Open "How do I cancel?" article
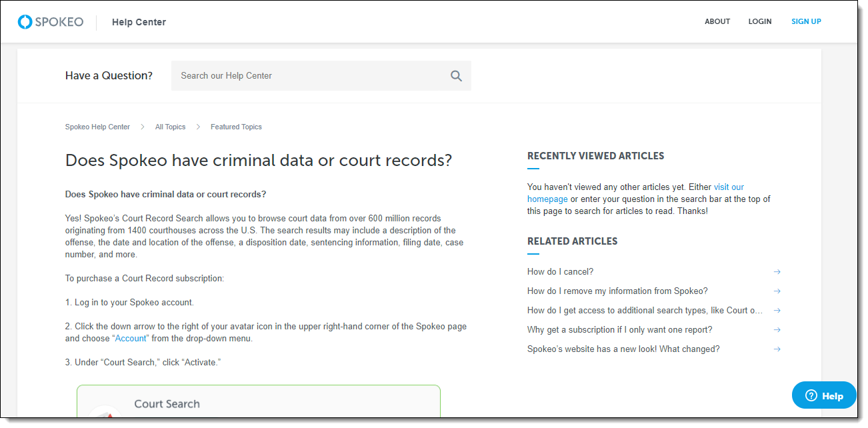 coord(560,272)
